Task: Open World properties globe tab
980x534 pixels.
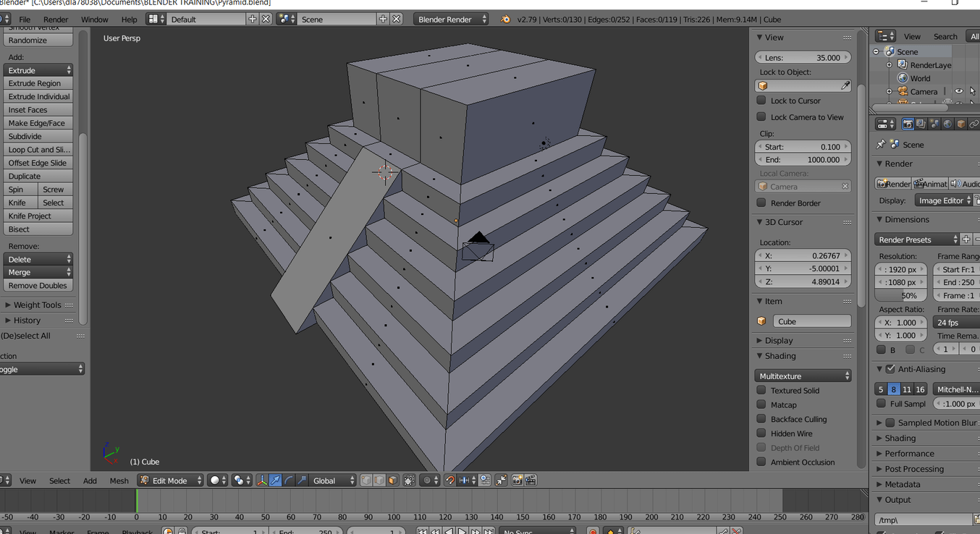Action: coord(948,124)
